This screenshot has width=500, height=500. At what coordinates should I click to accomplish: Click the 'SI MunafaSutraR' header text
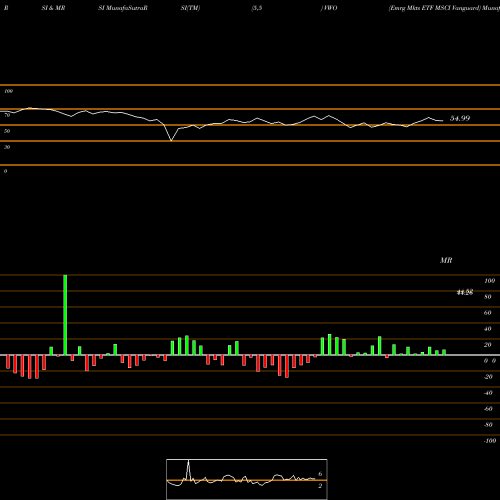tap(123, 8)
